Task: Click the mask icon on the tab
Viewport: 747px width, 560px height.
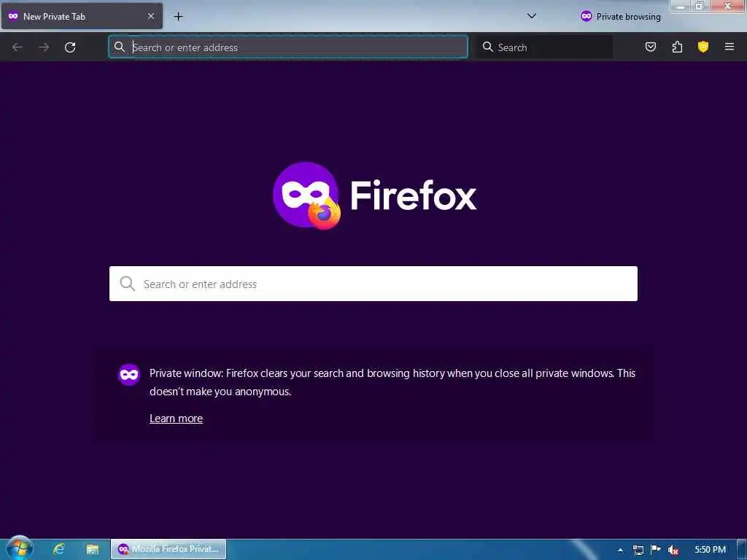Action: [x=13, y=16]
